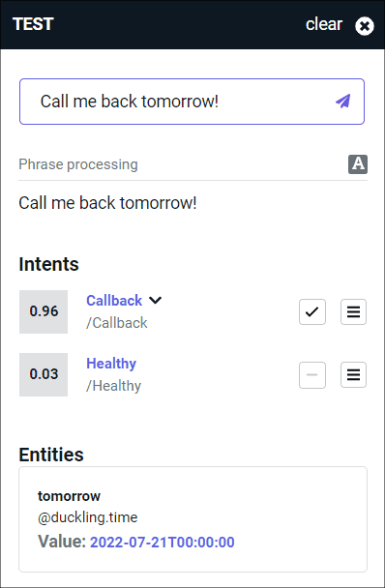The image size is (385, 588).
Task: Click the @duckling.time entity type
Action: pos(87,517)
